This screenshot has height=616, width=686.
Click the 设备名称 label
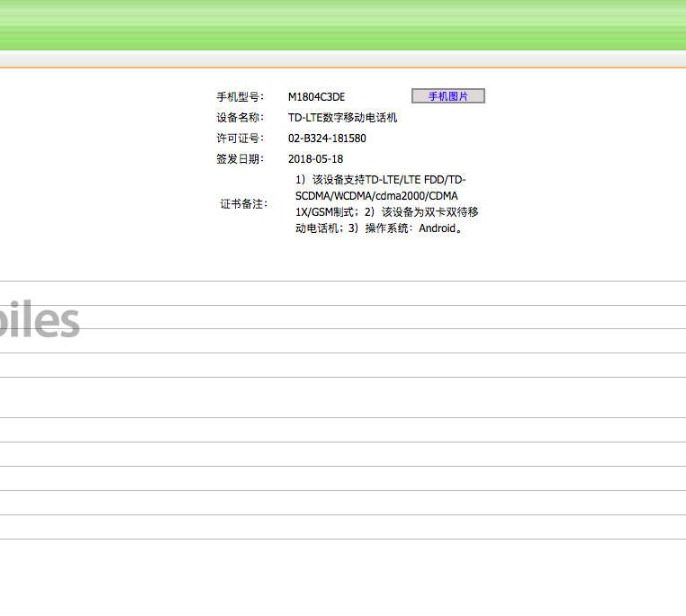click(240, 118)
